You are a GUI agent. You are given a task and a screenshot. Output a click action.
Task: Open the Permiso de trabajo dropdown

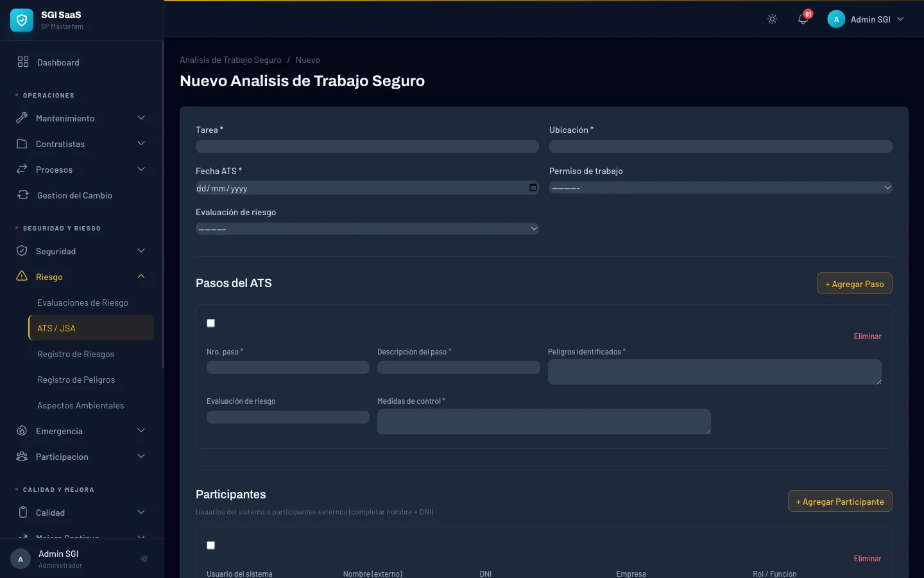(x=720, y=188)
